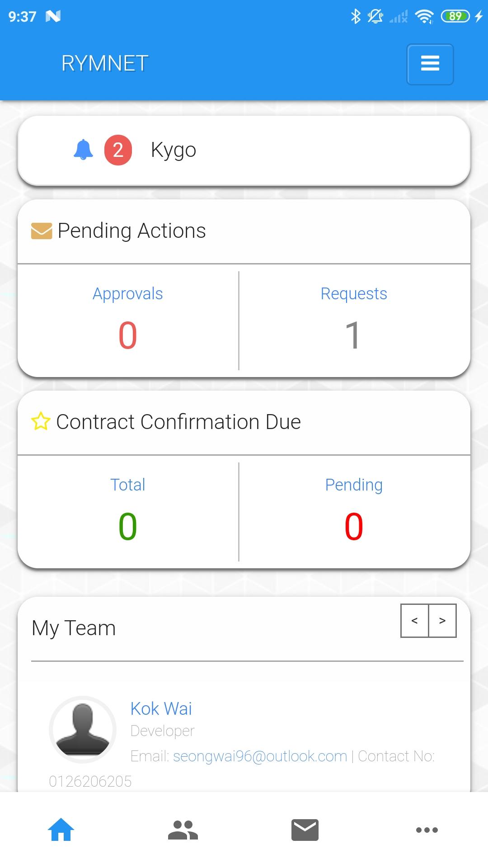This screenshot has width=488, height=868.
Task: Tap the RYMNET app title
Action: [105, 63]
